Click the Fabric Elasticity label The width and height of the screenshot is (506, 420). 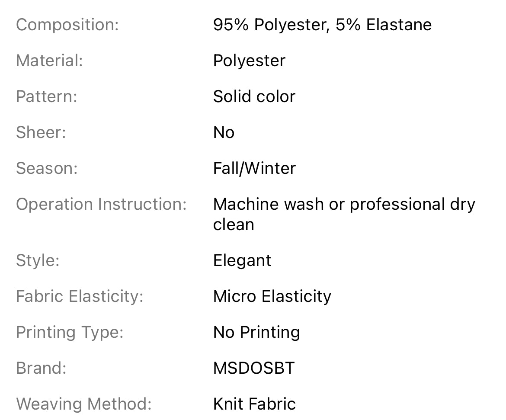(x=80, y=296)
